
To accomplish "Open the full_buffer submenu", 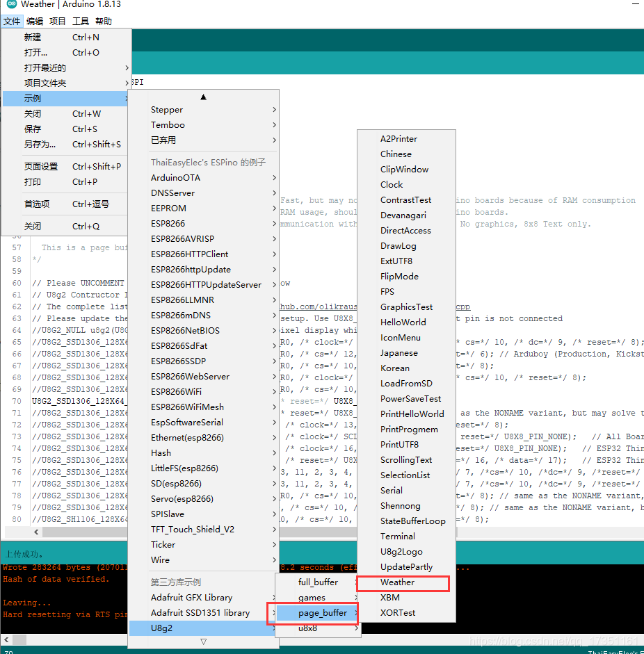I will [x=318, y=582].
